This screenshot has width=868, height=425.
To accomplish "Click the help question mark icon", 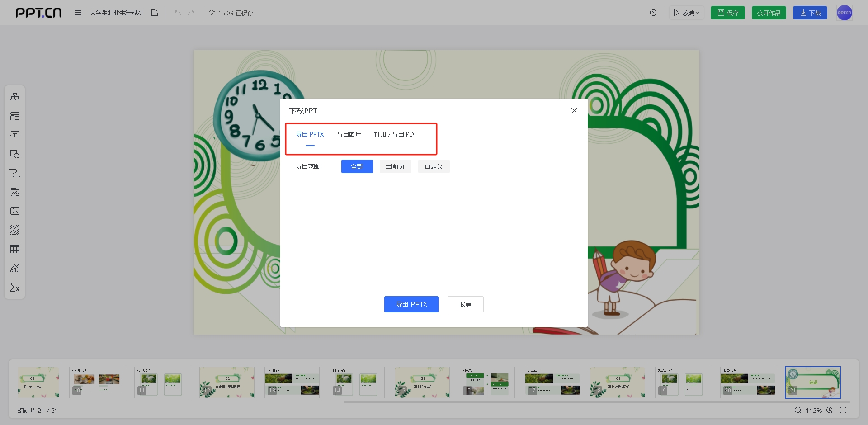I will coord(653,13).
